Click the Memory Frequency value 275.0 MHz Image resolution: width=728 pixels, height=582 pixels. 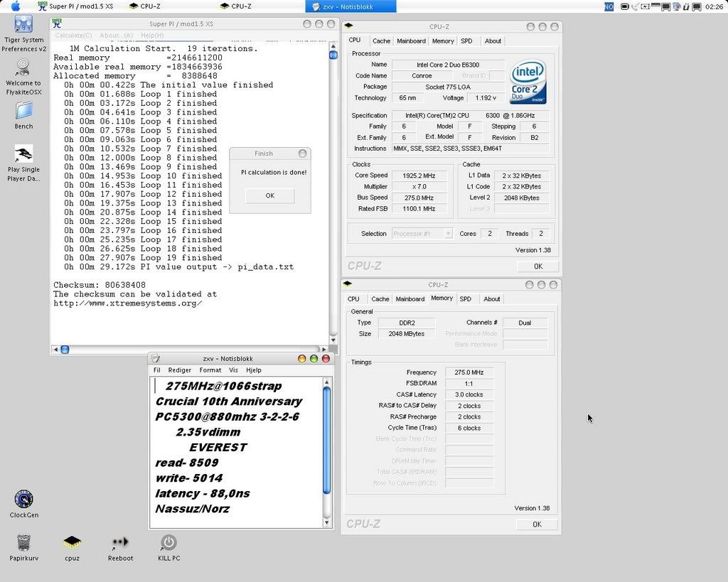pyautogui.click(x=469, y=372)
